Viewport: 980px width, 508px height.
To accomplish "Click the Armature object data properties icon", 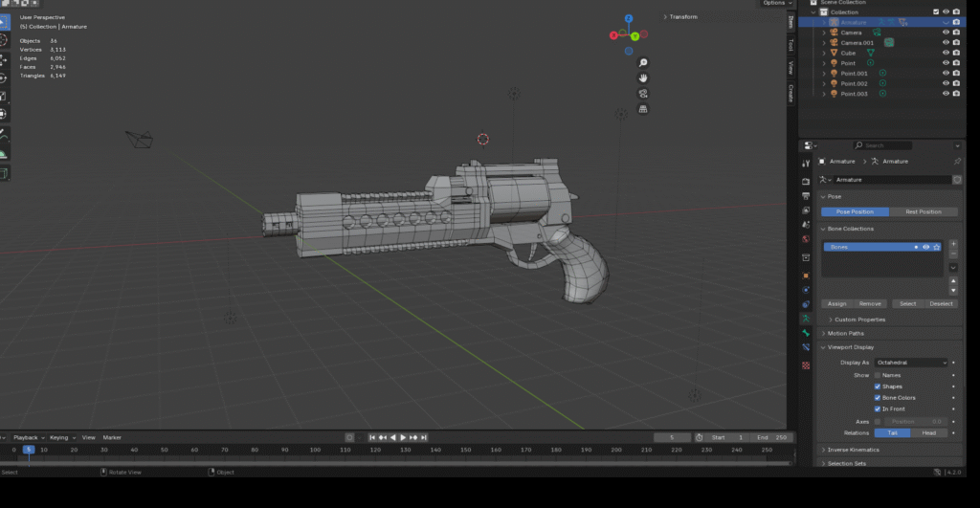I will tap(806, 318).
